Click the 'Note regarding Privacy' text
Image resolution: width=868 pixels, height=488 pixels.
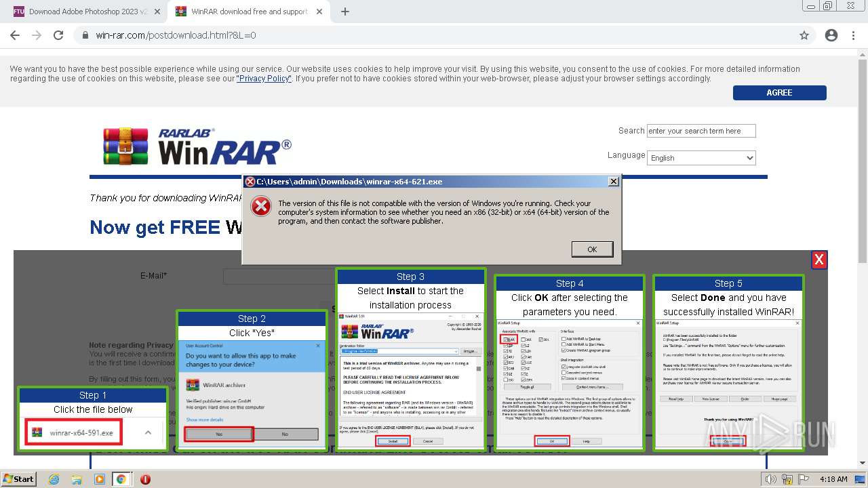click(x=132, y=345)
